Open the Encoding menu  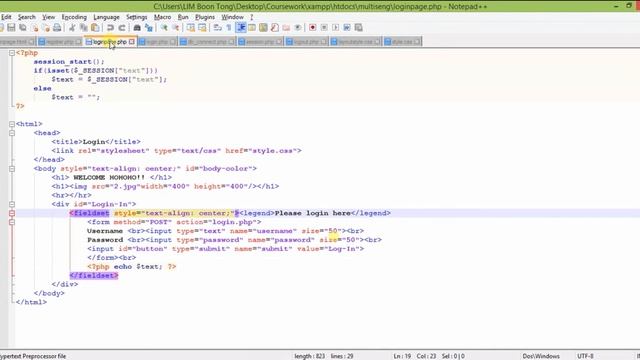(x=74, y=17)
